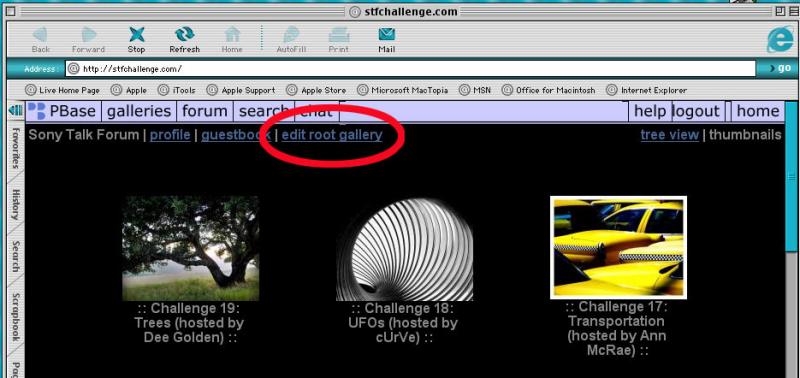Open the Office for Macintosh favorite
The width and height of the screenshot is (800, 378).
tap(548, 90)
